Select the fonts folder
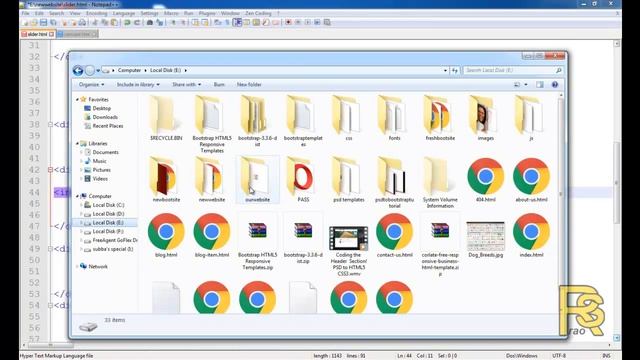This screenshot has height=360, width=640. click(394, 118)
